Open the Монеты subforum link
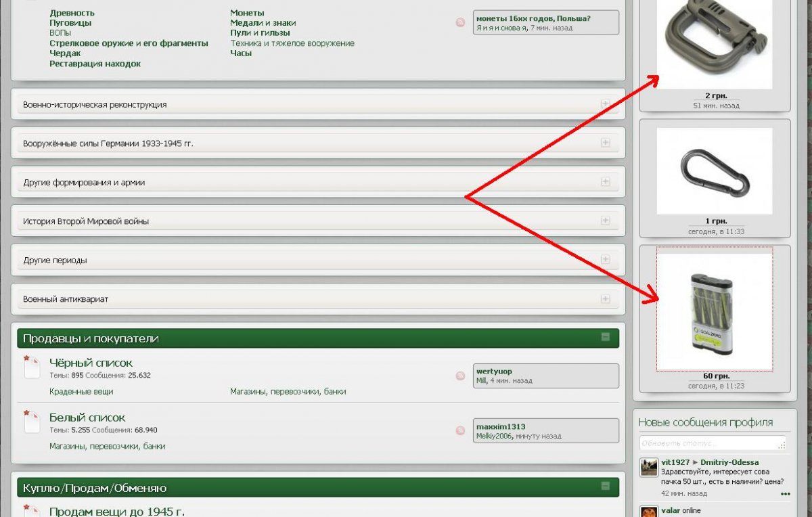This screenshot has width=812, height=517. (247, 13)
